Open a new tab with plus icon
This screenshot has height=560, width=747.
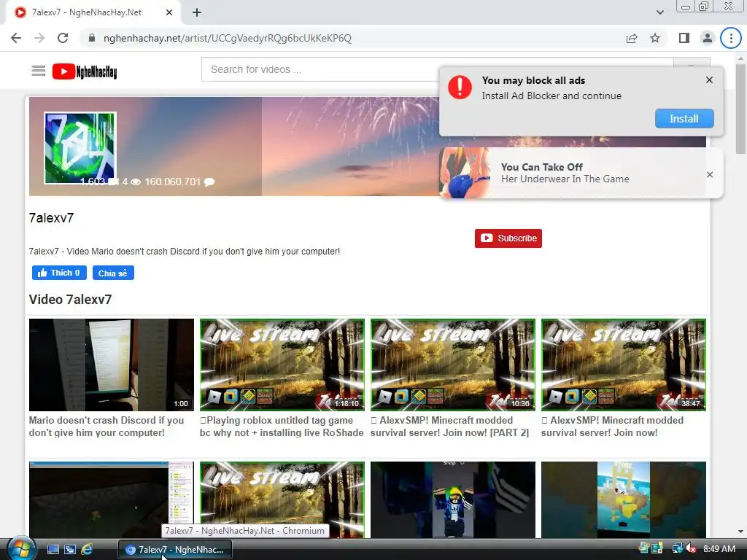coord(197,12)
